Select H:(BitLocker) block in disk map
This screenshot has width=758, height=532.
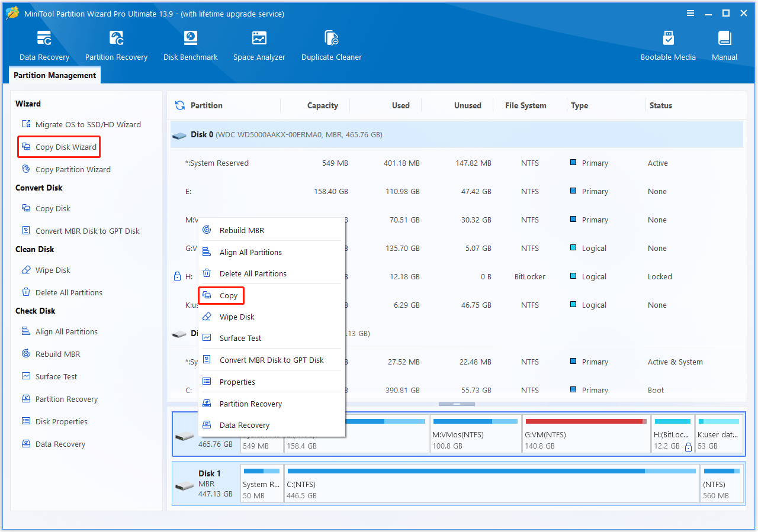[x=673, y=434]
